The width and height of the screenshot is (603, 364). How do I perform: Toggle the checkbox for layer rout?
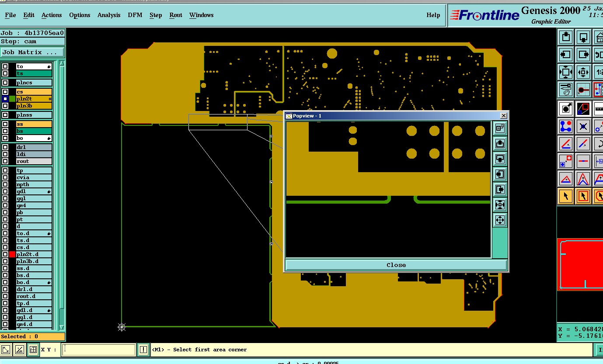pyautogui.click(x=5, y=161)
